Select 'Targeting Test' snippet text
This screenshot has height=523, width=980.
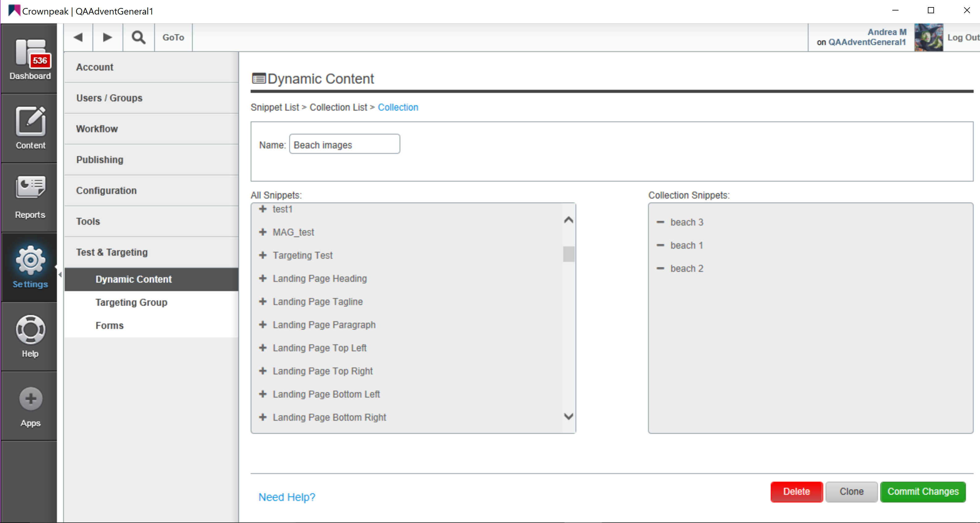point(302,255)
